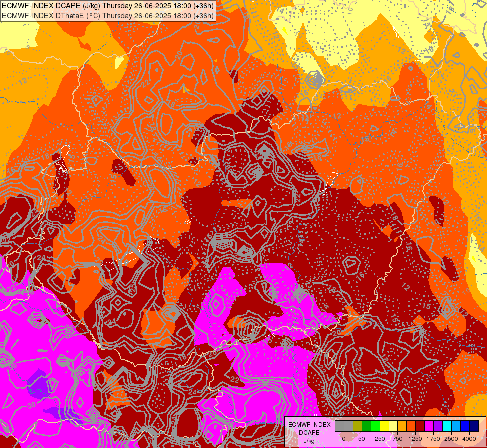The height and width of the screenshot is (448, 487).
Task: Click the purple legend swatch
Action: 438,426
